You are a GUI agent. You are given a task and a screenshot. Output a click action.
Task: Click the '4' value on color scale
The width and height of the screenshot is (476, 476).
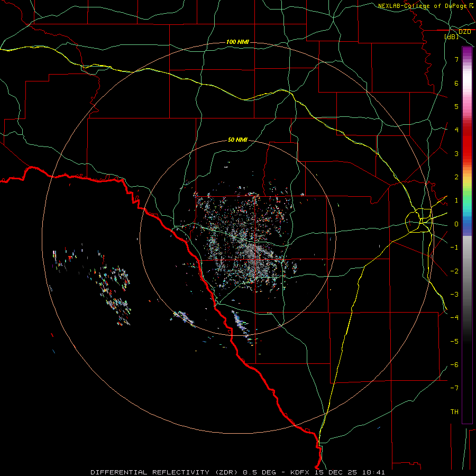coord(456,130)
